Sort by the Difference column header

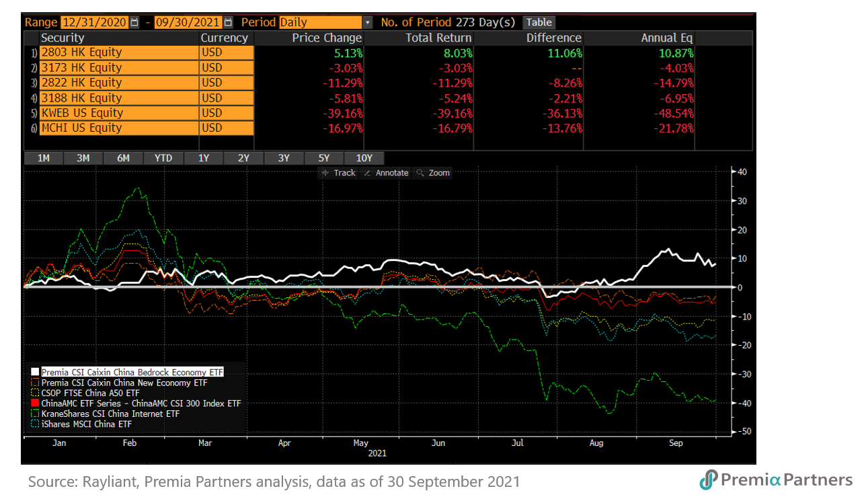pos(530,38)
